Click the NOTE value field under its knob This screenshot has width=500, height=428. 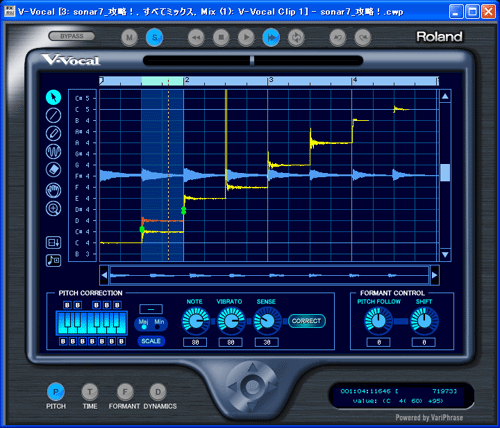coord(195,342)
